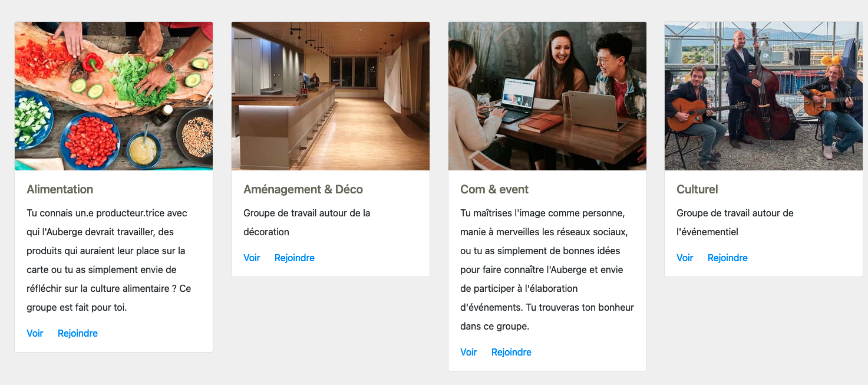The height and width of the screenshot is (385, 868).
Task: Click the décoration group description text
Action: (x=306, y=222)
